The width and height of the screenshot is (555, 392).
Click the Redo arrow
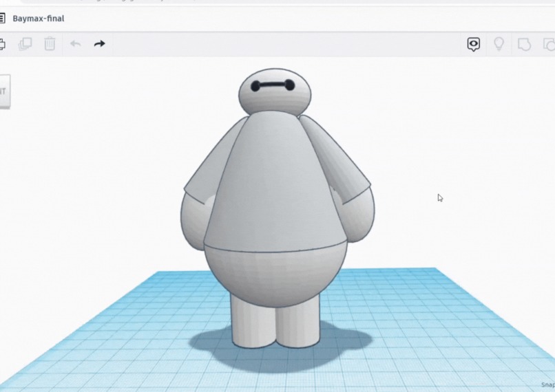pos(99,44)
